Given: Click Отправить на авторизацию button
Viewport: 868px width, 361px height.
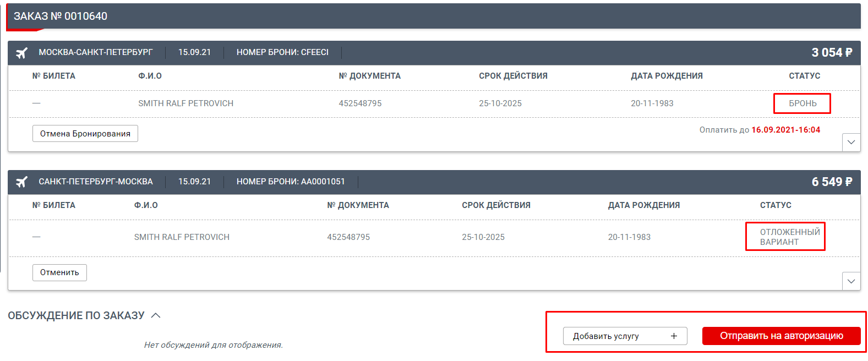Looking at the screenshot, I should click(x=781, y=336).
